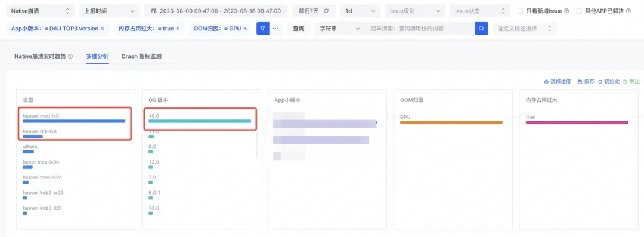Viewport: 644px width, 237px height.
Task: Switch to Native崩溃实时趋势 tab
Action: tap(40, 56)
